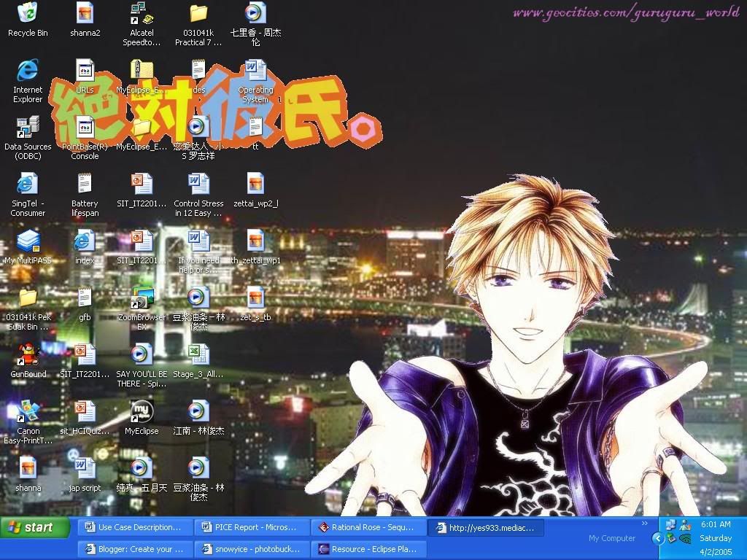Activate the PICE Report Word window

252,527
